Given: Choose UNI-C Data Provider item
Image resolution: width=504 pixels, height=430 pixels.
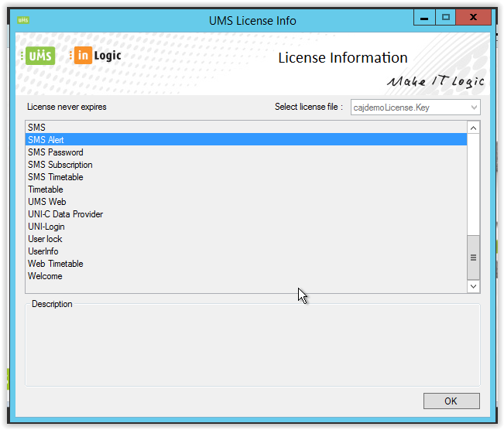Looking at the screenshot, I should point(65,214).
